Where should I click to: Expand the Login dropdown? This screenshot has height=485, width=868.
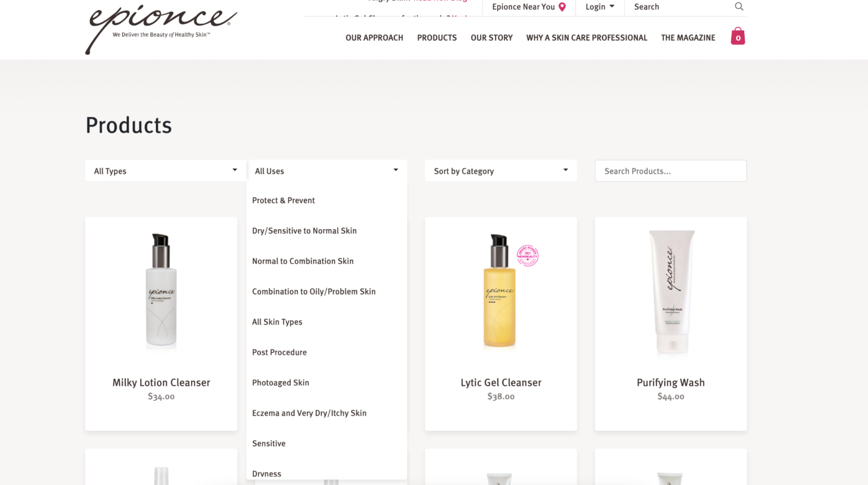pos(599,6)
